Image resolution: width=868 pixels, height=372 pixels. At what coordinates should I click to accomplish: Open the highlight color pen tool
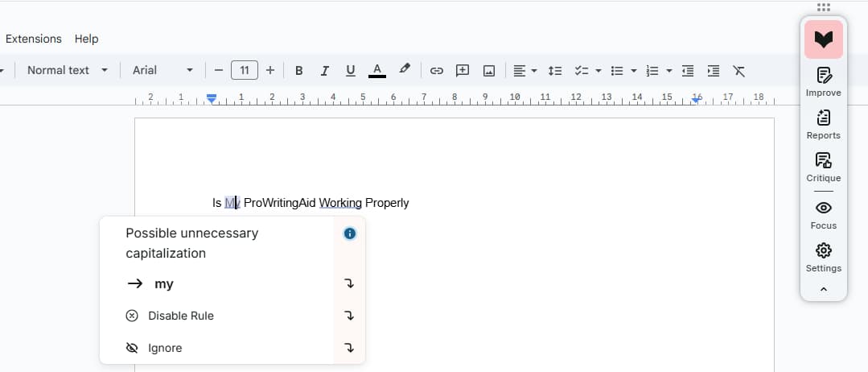click(x=405, y=69)
